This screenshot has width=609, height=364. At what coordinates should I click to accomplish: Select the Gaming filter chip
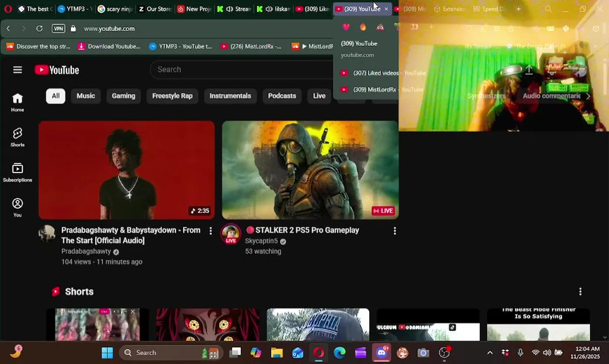click(x=123, y=96)
